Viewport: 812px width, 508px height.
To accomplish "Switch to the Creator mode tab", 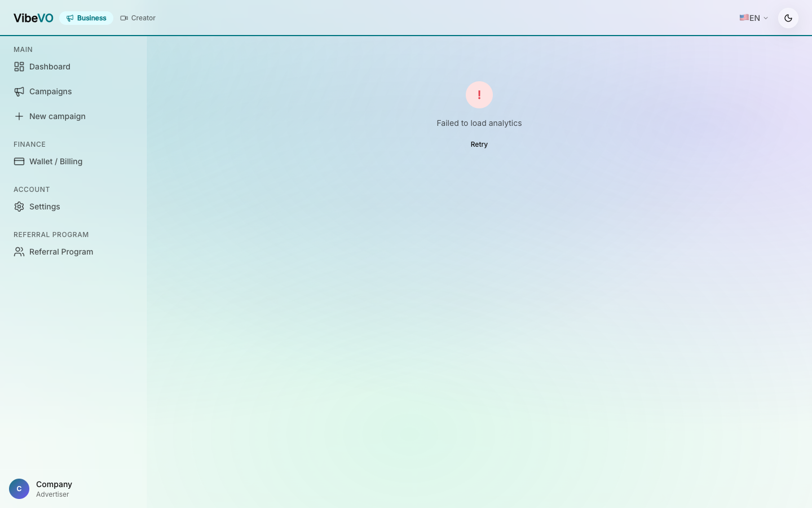I will click(138, 18).
